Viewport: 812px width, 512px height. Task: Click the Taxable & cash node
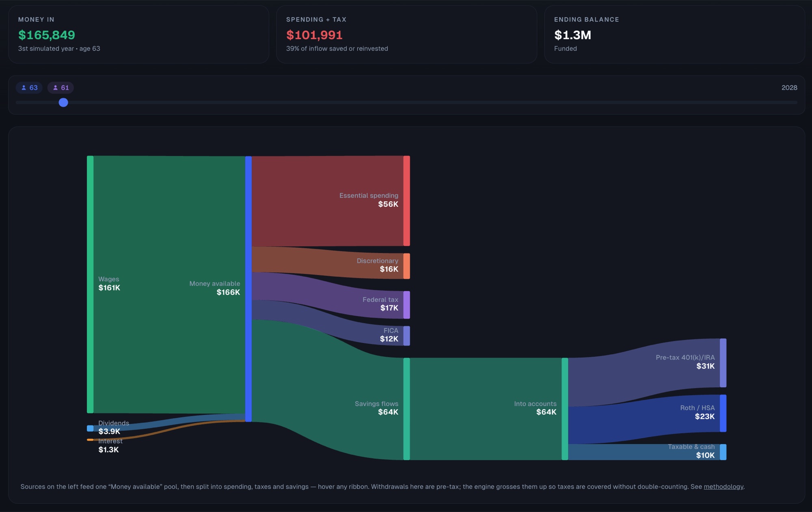tap(723, 452)
